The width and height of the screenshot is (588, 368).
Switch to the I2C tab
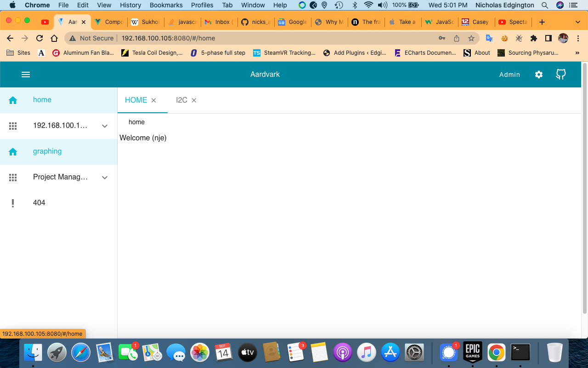tap(181, 100)
